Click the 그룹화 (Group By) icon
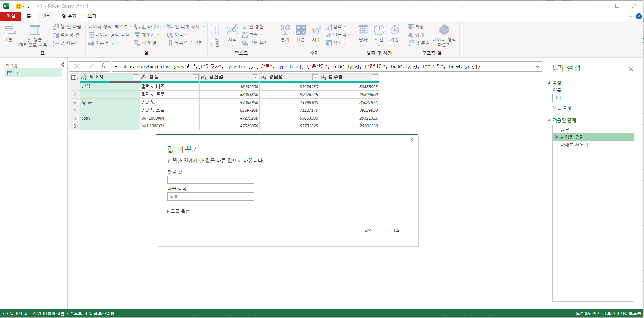 pos(10,30)
